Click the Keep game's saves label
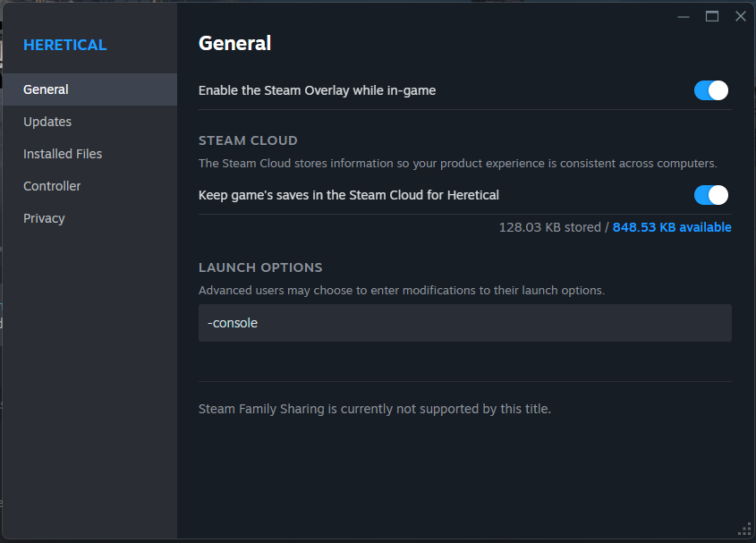756x543 pixels. click(x=348, y=195)
